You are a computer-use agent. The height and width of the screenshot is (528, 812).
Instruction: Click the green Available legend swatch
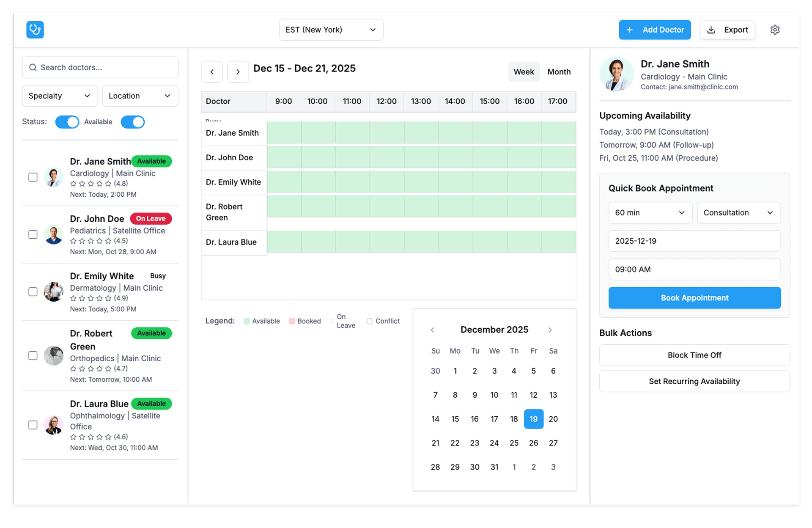click(x=247, y=322)
